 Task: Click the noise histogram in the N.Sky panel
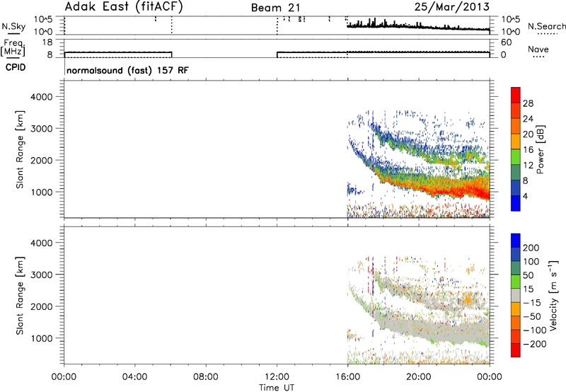tap(418, 25)
